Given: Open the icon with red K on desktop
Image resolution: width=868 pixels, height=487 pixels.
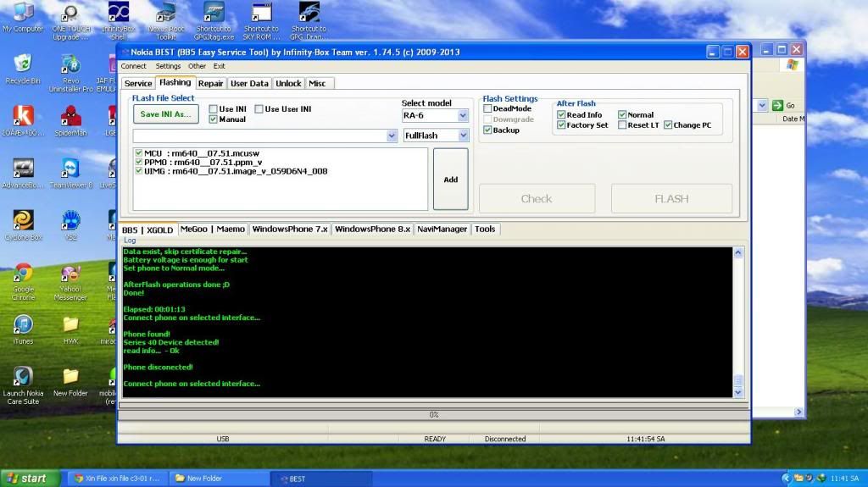Looking at the screenshot, I should pyautogui.click(x=23, y=120).
